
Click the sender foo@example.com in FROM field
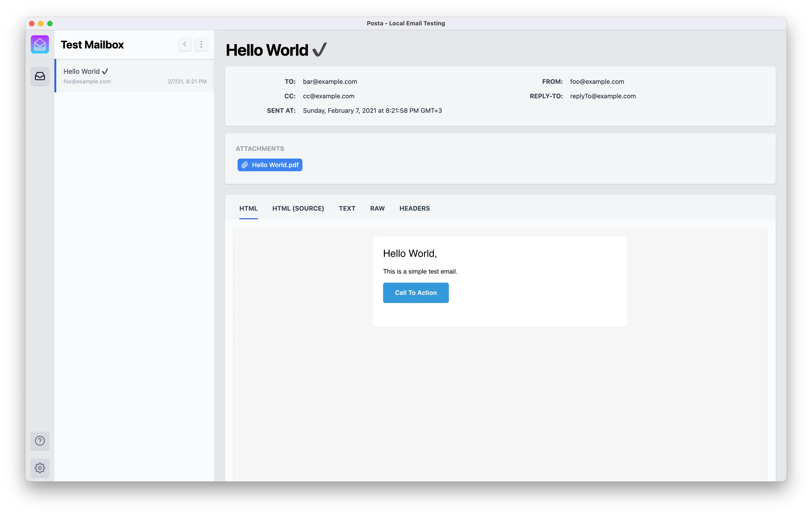pyautogui.click(x=597, y=82)
